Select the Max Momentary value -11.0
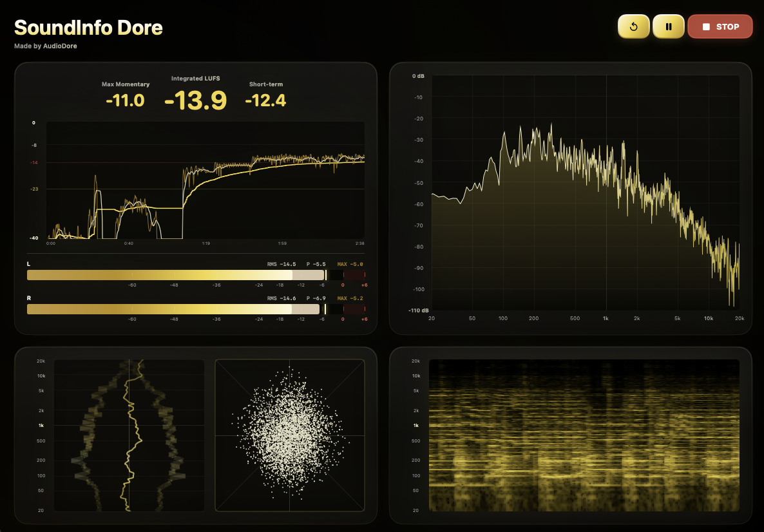764x532 pixels. [125, 100]
